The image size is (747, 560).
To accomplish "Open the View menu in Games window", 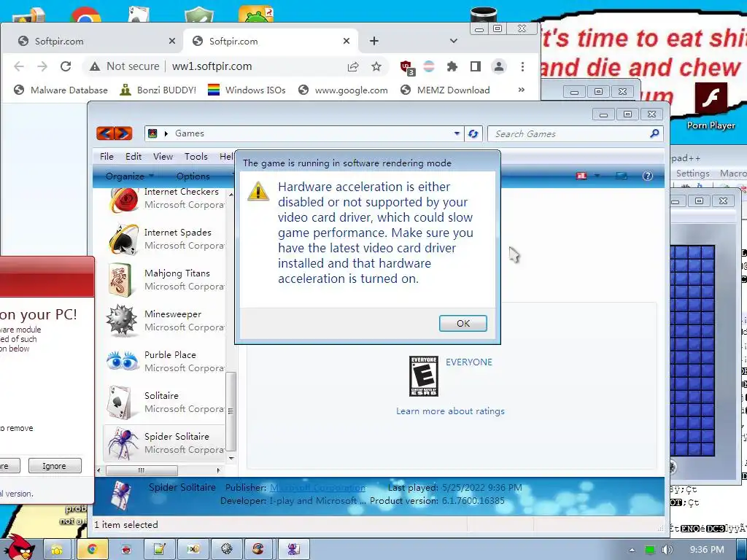I will [163, 156].
